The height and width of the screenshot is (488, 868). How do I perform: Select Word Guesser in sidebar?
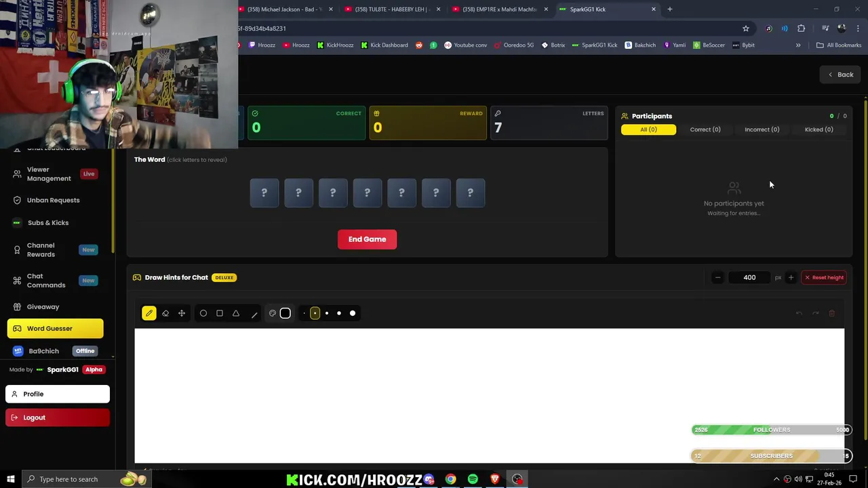point(56,329)
